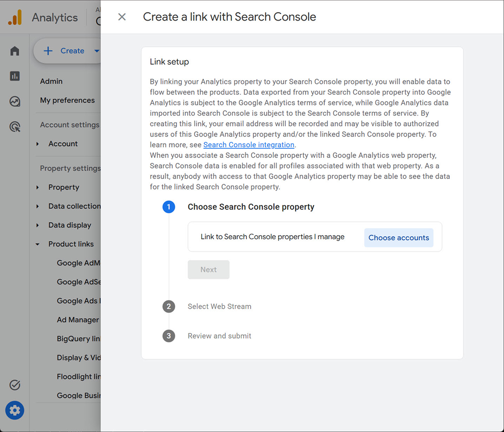Viewport: 504px width, 432px height.
Task: Open the Reports bar chart icon
Action: click(15, 76)
